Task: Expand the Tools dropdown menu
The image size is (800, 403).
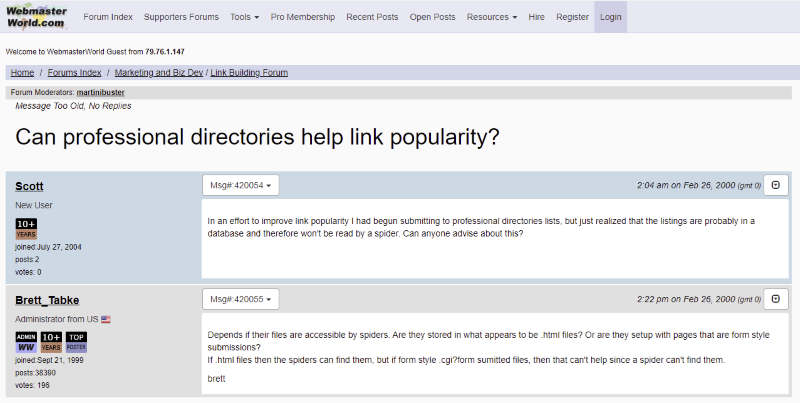Action: point(244,17)
